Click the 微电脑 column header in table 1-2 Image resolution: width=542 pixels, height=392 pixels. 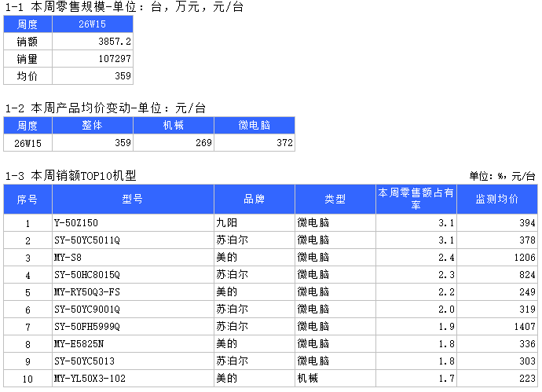click(x=255, y=125)
